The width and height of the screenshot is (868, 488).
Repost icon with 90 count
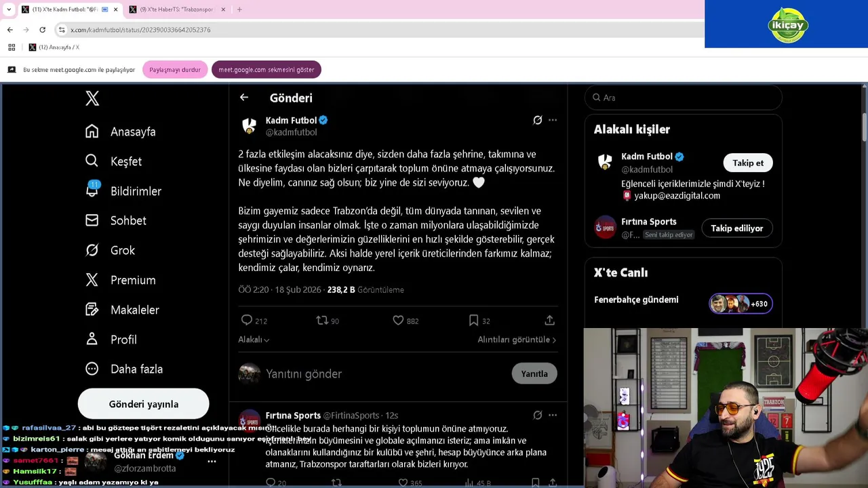pyautogui.click(x=322, y=321)
